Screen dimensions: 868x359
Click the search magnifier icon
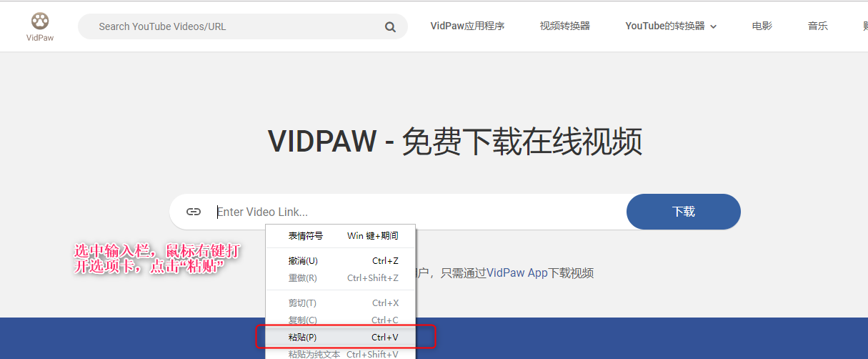(x=390, y=27)
